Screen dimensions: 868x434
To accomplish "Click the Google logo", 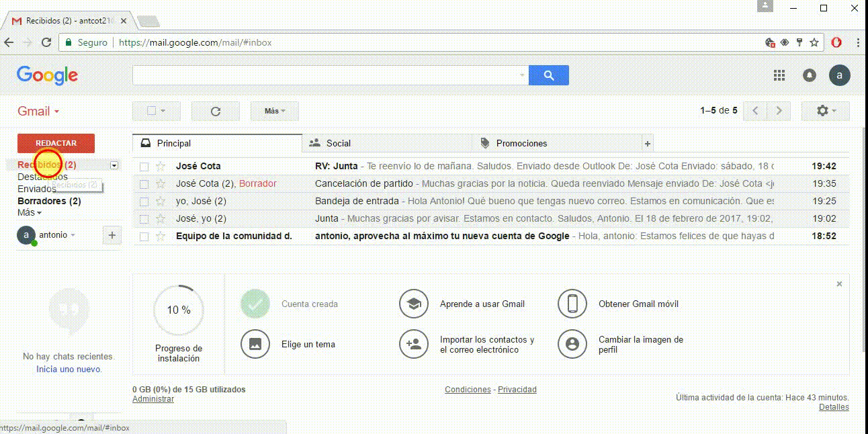I will (47, 75).
